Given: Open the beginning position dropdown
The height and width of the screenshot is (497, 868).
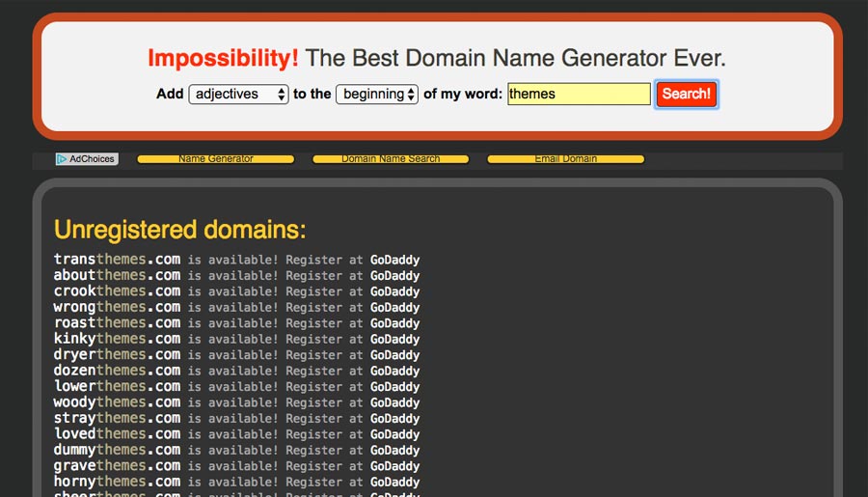Looking at the screenshot, I should coord(377,95).
